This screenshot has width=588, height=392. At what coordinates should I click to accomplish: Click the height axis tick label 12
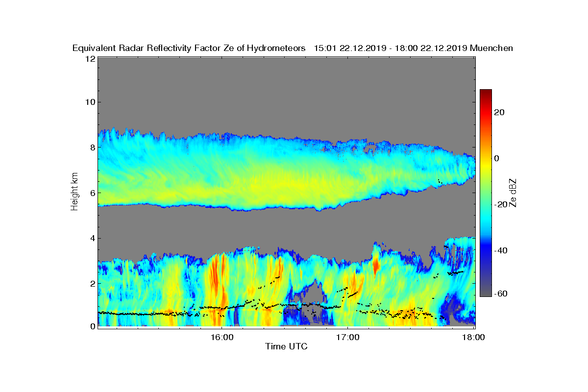[x=90, y=58]
